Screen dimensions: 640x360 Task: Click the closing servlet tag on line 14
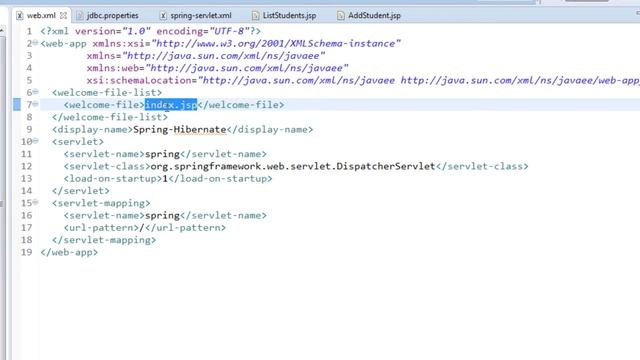coord(81,191)
